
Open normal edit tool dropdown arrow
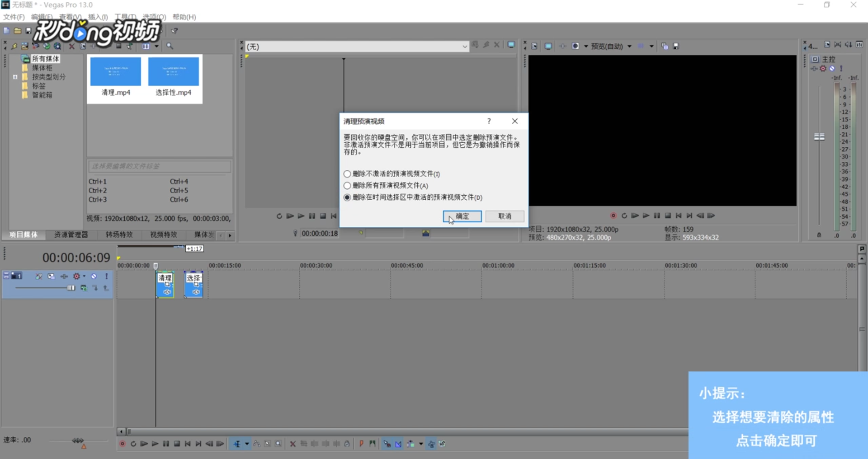tap(247, 444)
